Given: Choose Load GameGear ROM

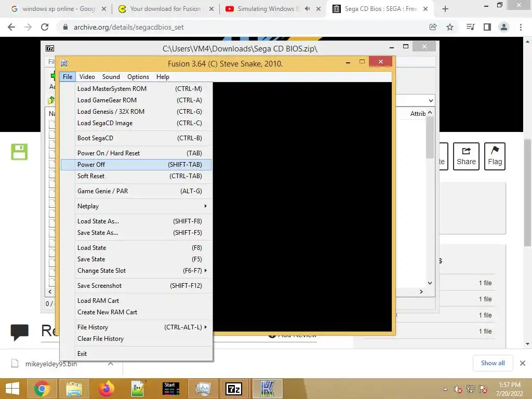Looking at the screenshot, I should (x=136, y=100).
